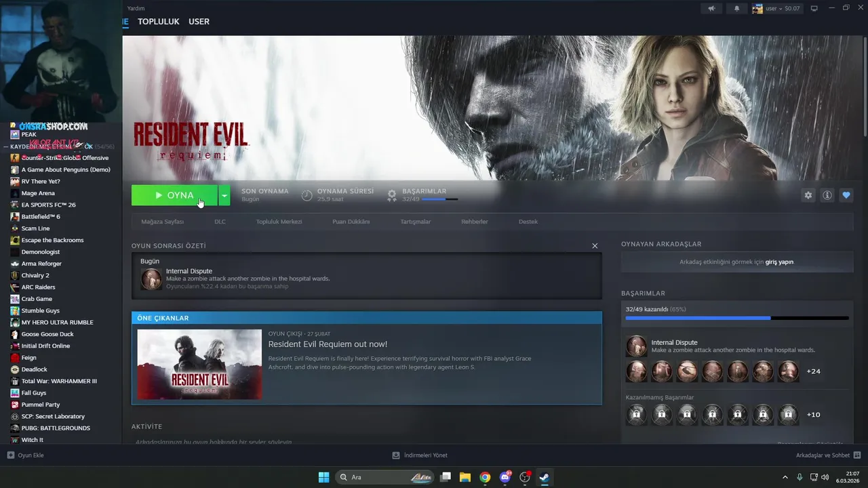Click the green OYNA play button
This screenshot has height=488, width=868.
tap(174, 195)
